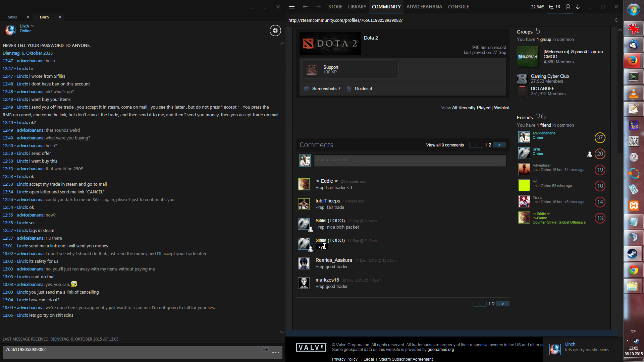Click the Add a comment field
Screen dimensions: 644x362
[x=410, y=160]
